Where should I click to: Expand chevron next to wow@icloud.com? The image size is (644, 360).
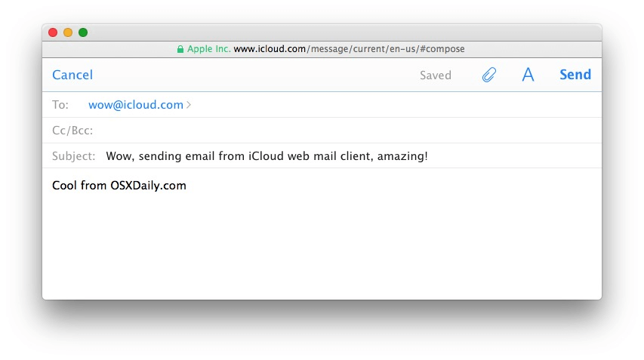pyautogui.click(x=189, y=105)
